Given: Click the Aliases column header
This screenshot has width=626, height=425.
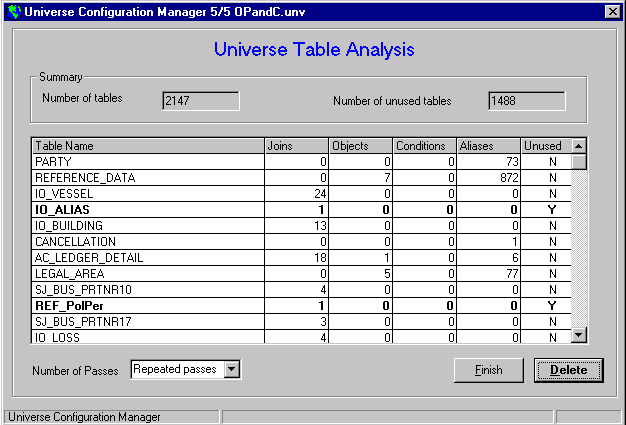Looking at the screenshot, I should coord(488,145).
